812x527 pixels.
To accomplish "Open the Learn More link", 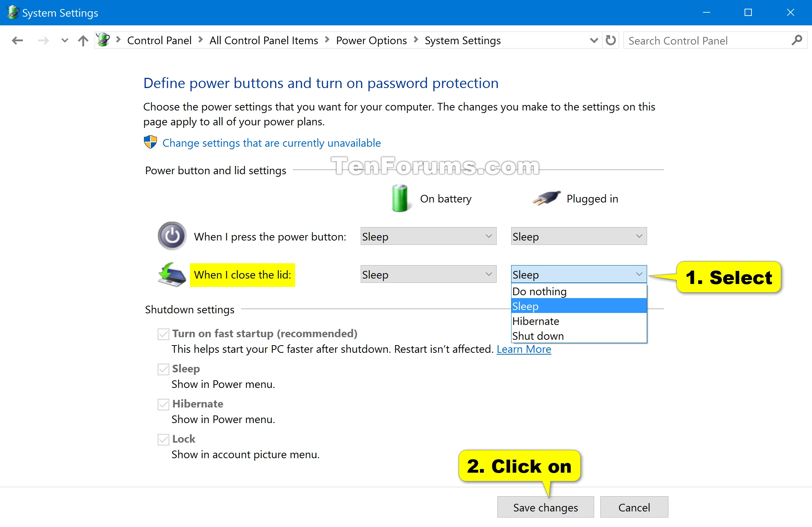I will (524, 349).
